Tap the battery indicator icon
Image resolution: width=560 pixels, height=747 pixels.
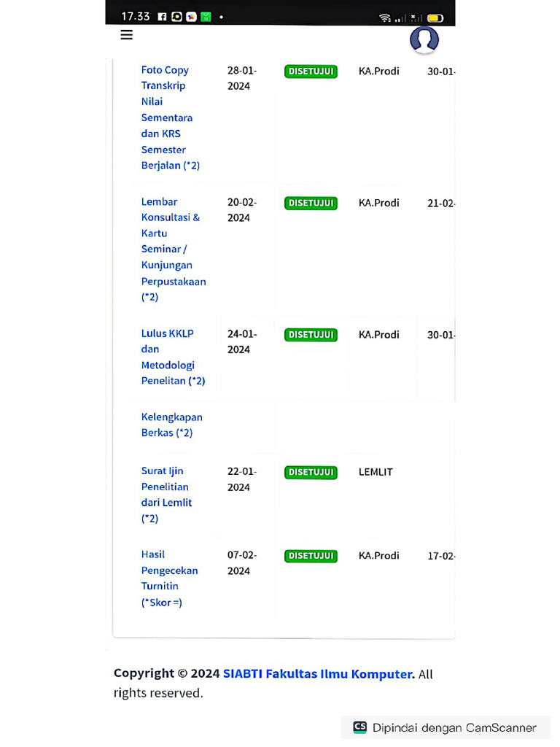click(435, 18)
